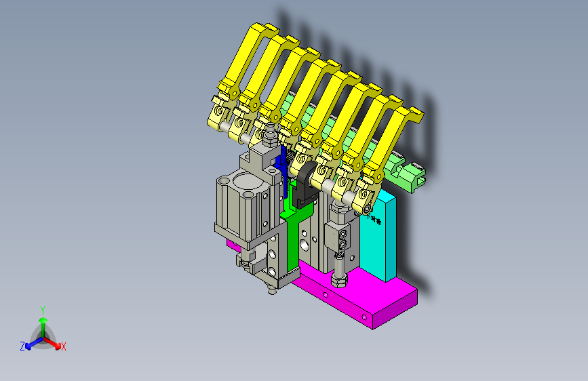Click the green Y axis of the triad
Screen dimensions: 588x381
pos(43,327)
